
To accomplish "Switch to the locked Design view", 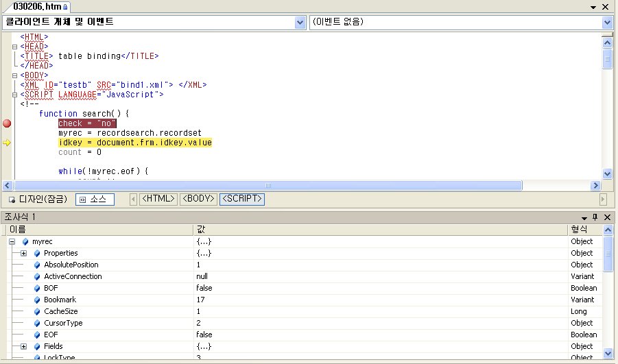I will pos(38,199).
